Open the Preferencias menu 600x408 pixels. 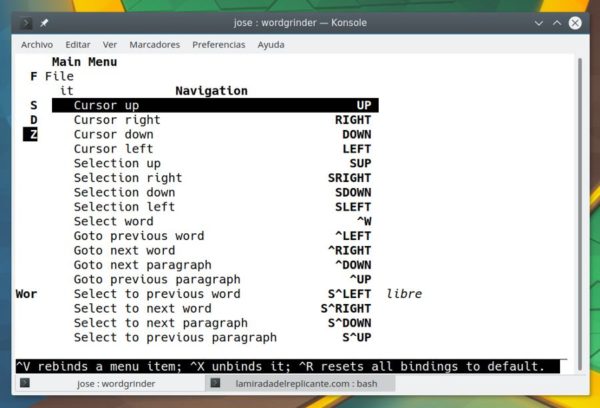click(x=218, y=45)
